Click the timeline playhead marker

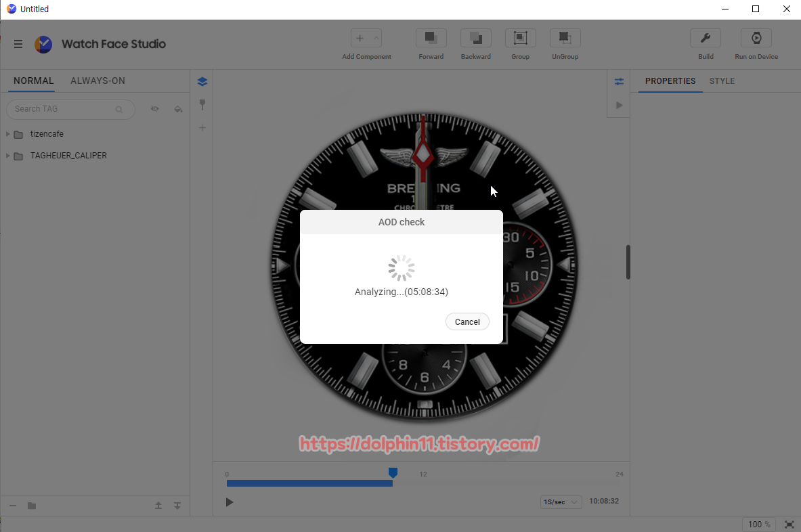point(393,472)
